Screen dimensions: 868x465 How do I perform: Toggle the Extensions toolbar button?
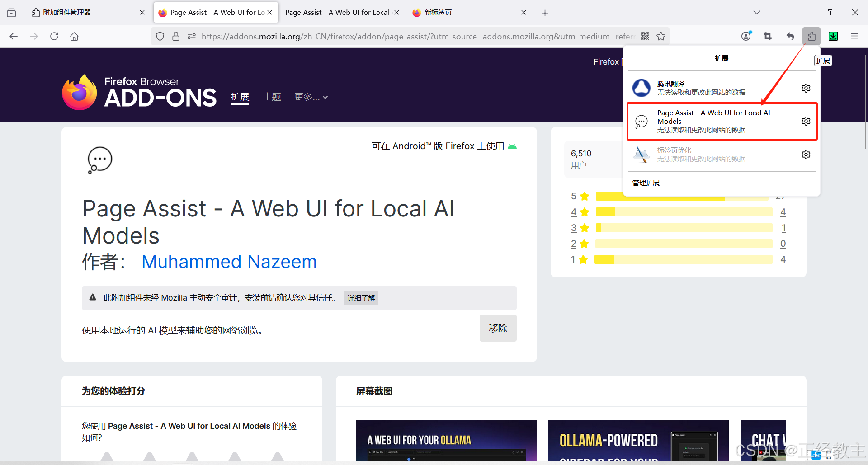coord(811,36)
